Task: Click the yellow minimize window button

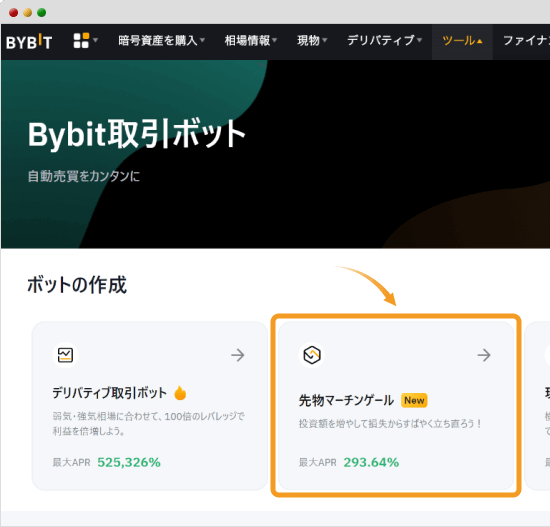Action: coord(28,13)
